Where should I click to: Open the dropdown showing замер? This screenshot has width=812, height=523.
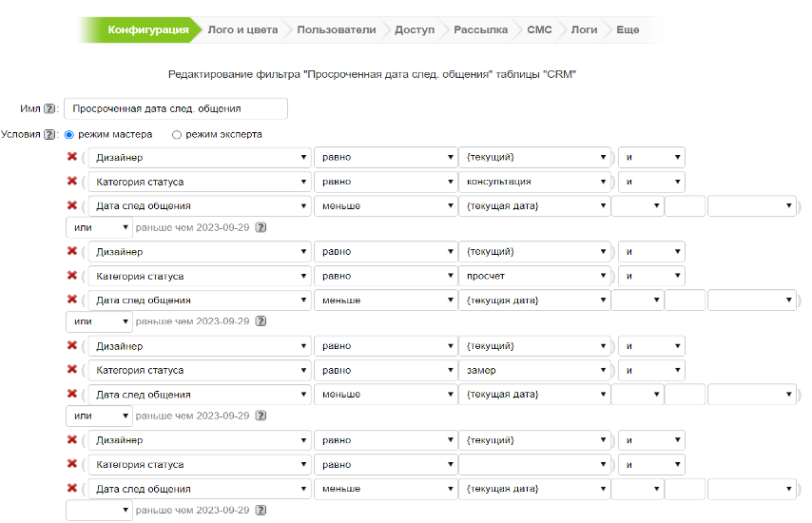coord(533,370)
